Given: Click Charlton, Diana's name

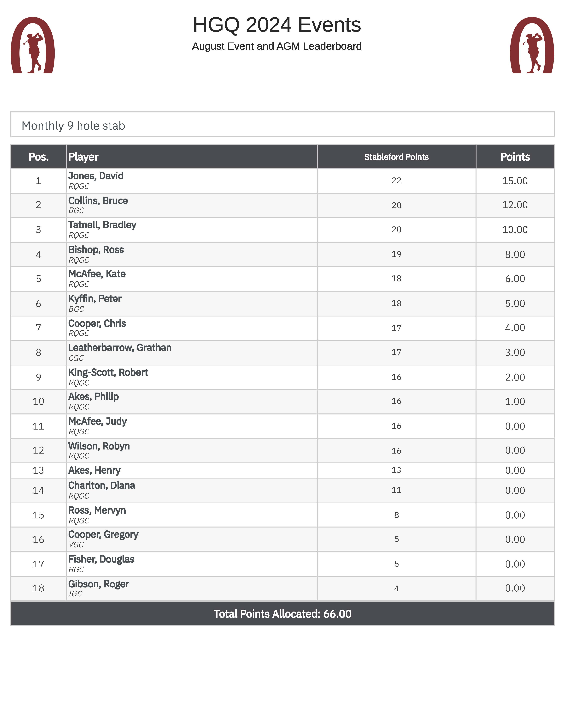Looking at the screenshot, I should [x=102, y=486].
